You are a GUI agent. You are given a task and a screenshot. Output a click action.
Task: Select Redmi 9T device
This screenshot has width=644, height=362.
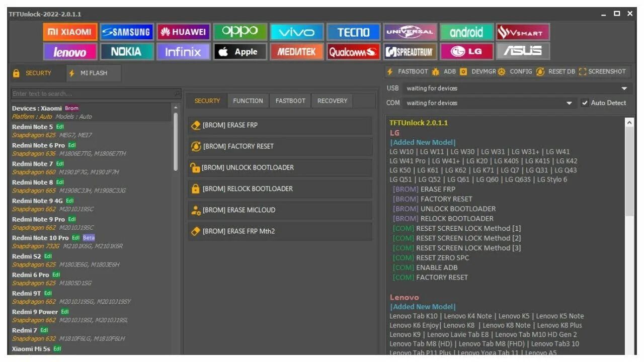pyautogui.click(x=92, y=297)
